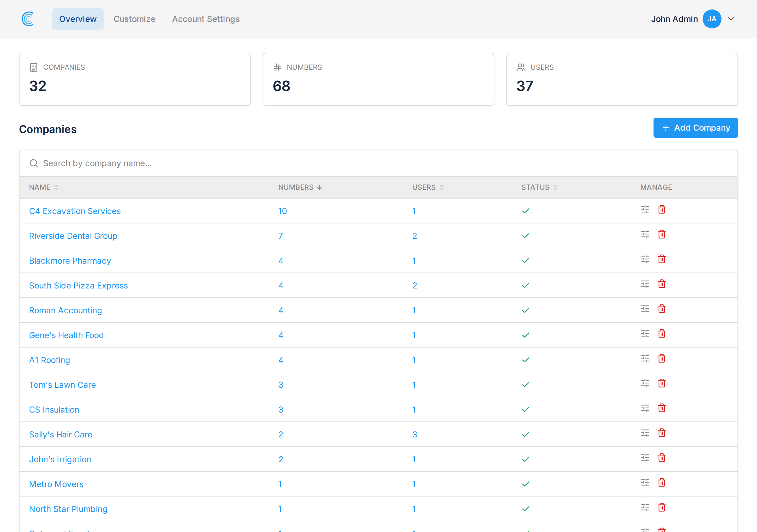Open Tom's Lawn Care company link
The image size is (757, 532).
(x=62, y=385)
